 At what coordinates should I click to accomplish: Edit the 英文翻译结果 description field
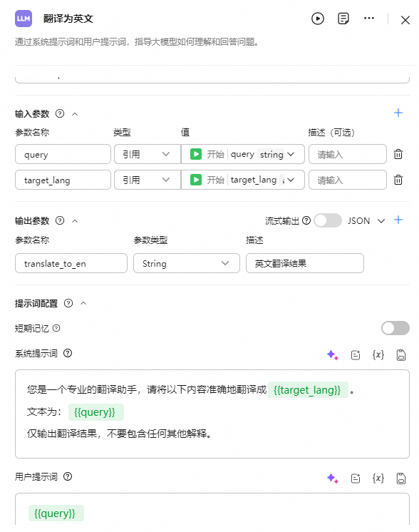305,263
